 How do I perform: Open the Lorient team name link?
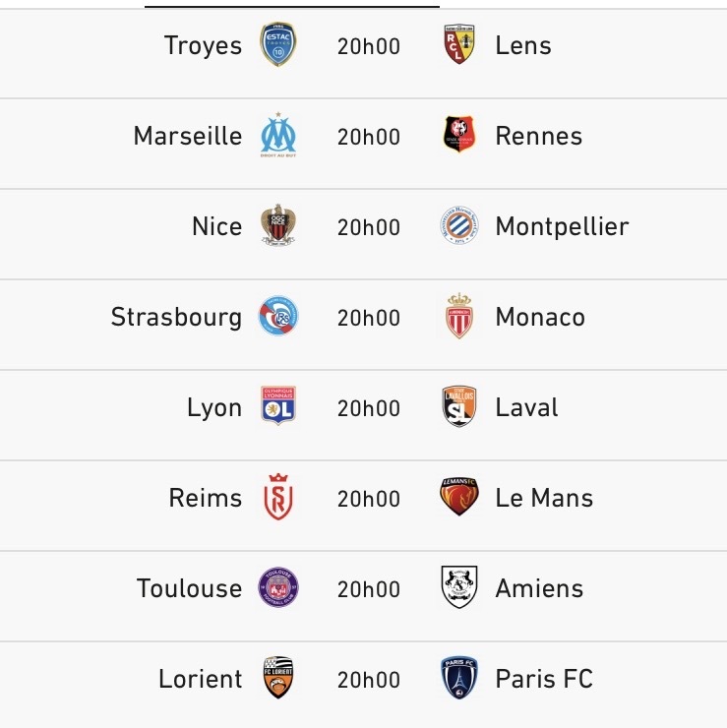(200, 679)
